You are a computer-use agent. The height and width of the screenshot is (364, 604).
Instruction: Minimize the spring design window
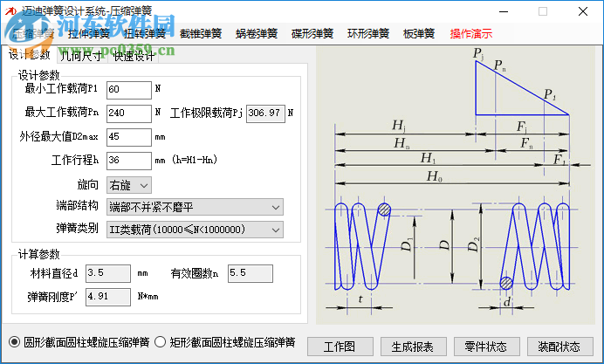pyautogui.click(x=504, y=11)
